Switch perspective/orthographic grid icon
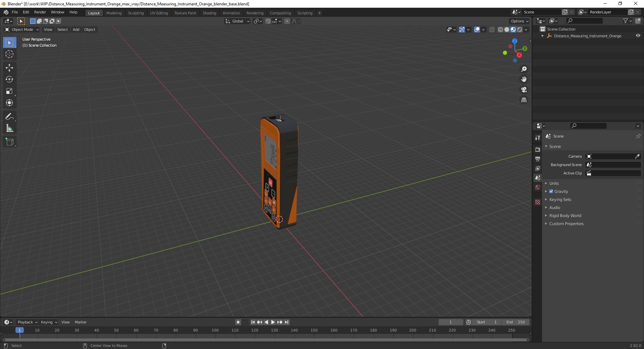The width and height of the screenshot is (644, 349). click(524, 100)
